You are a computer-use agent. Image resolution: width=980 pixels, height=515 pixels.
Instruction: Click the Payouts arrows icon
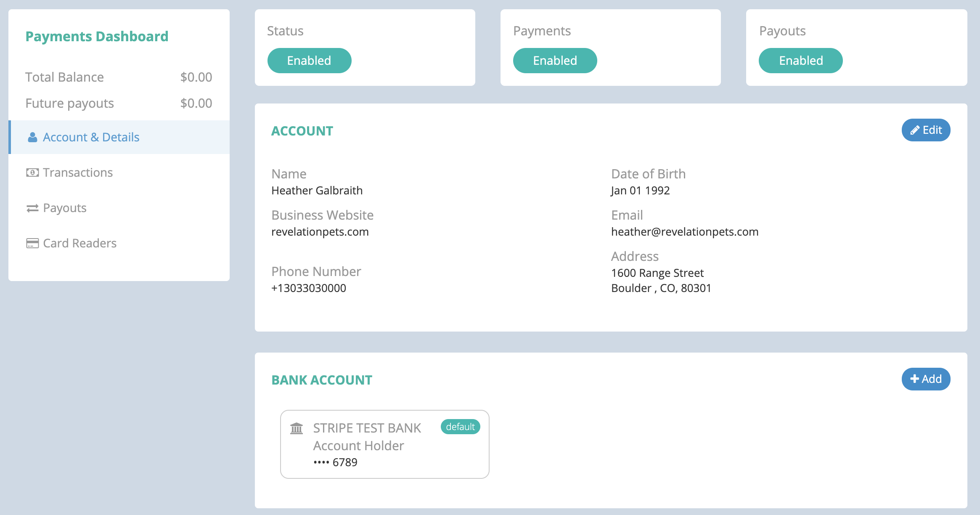[x=32, y=208]
